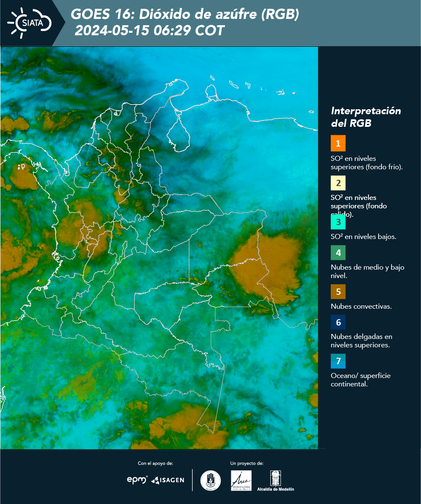Click 'Nubes de medio y bajo nivel.' label
The image size is (421, 504).
click(x=367, y=271)
